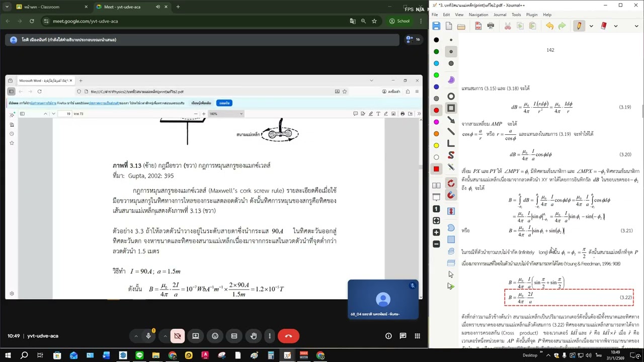Toggle grid snapping magnet in Xournal++
644x362 pixels.
(x=451, y=195)
